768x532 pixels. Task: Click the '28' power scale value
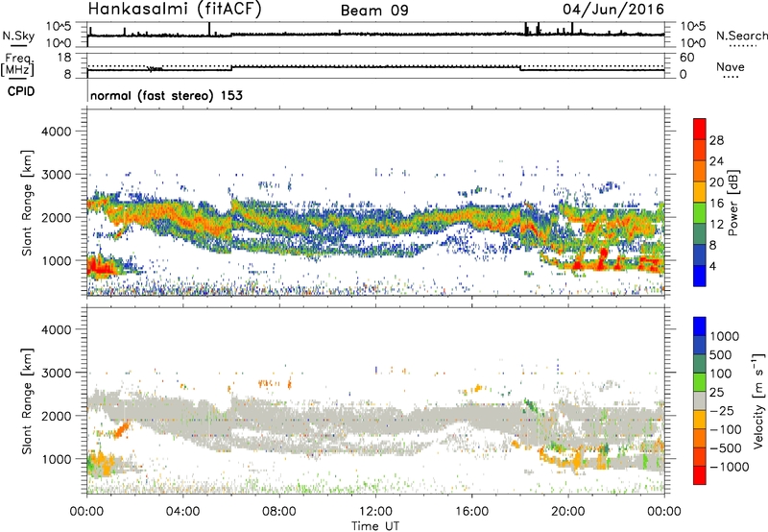tap(716, 140)
